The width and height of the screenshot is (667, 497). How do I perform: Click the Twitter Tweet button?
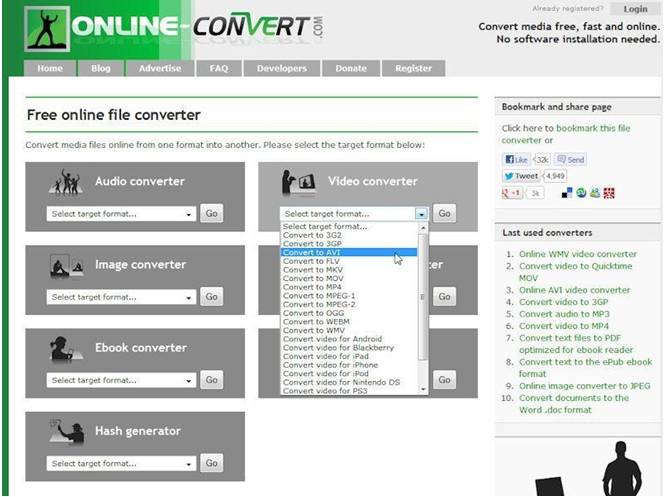pos(521,176)
